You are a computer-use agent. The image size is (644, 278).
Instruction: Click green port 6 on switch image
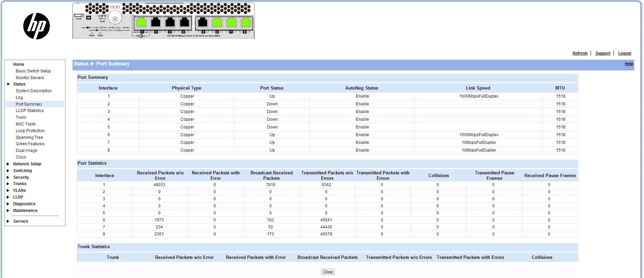217,22
